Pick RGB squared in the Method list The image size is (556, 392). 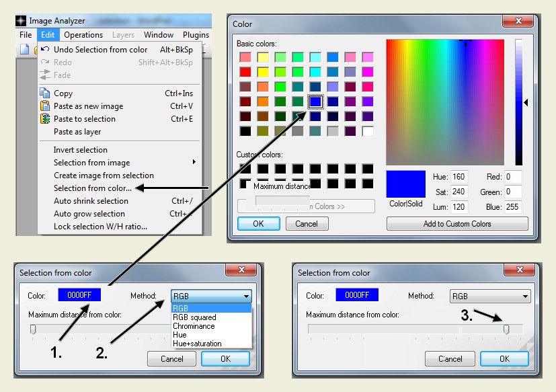(x=194, y=317)
